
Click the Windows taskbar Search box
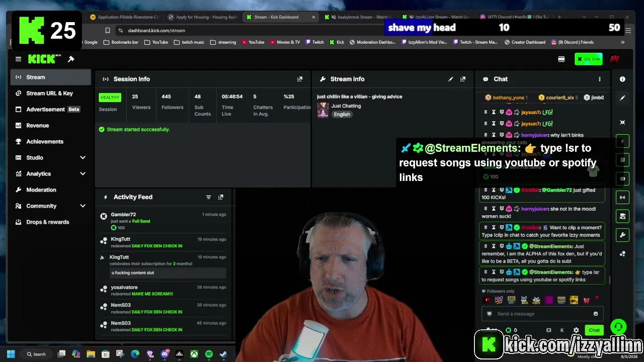pyautogui.click(x=37, y=354)
